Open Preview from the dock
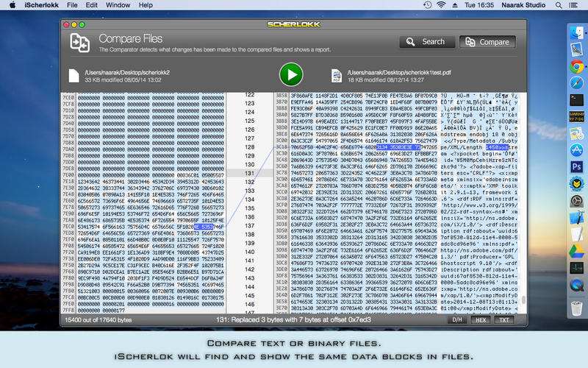 pos(576,49)
